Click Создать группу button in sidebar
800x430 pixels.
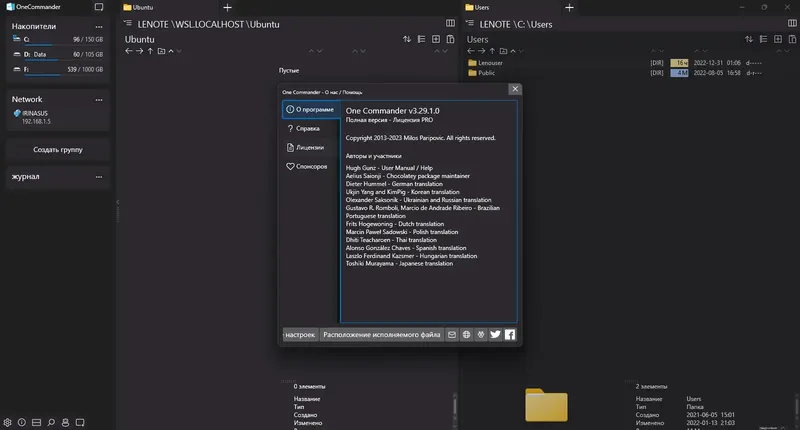[x=58, y=149]
